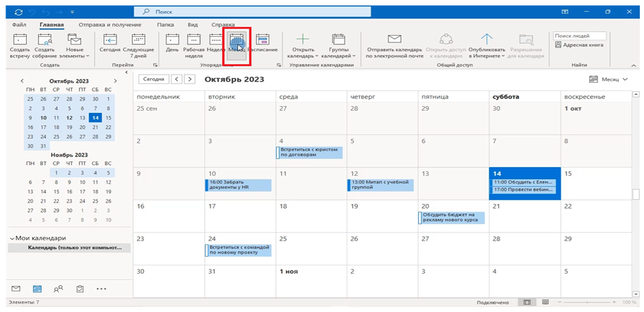Open Tasks from the bottom navigation icons
Viewport: 644px width, 312px height.
click(80, 289)
